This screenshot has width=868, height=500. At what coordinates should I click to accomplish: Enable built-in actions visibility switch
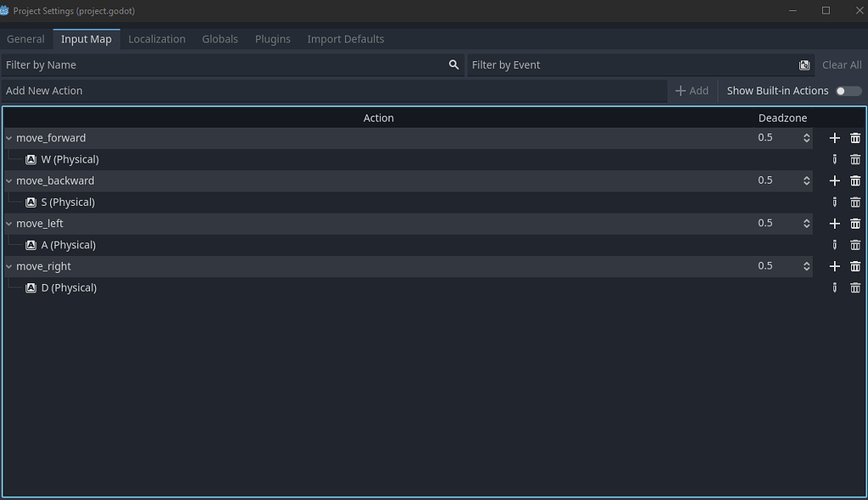(847, 91)
